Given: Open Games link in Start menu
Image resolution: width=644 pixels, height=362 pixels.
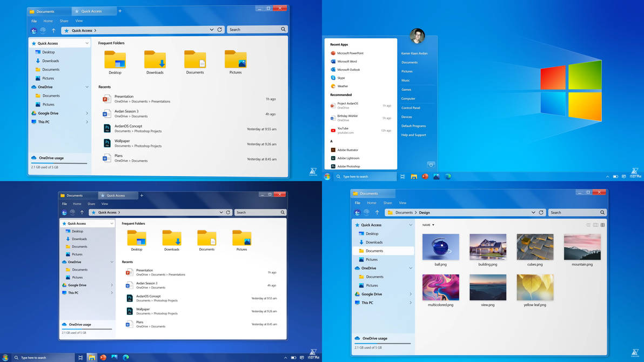Looking at the screenshot, I should (x=406, y=90).
